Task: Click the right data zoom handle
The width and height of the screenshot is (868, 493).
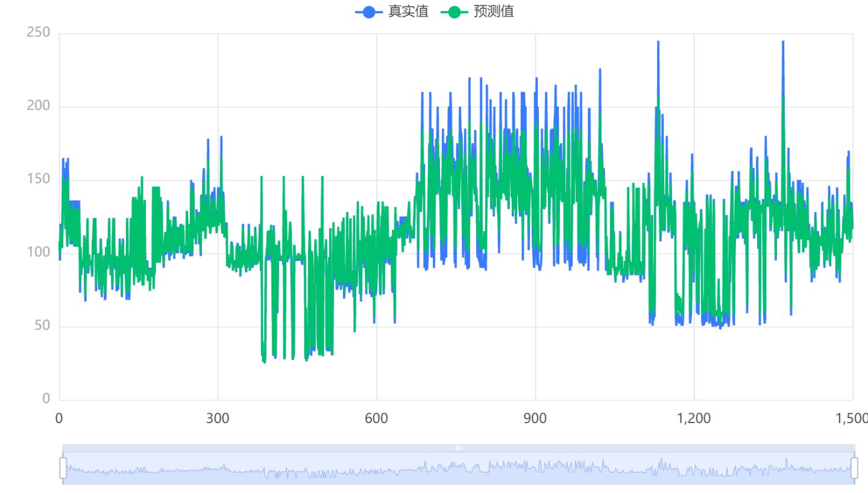Action: (x=854, y=468)
